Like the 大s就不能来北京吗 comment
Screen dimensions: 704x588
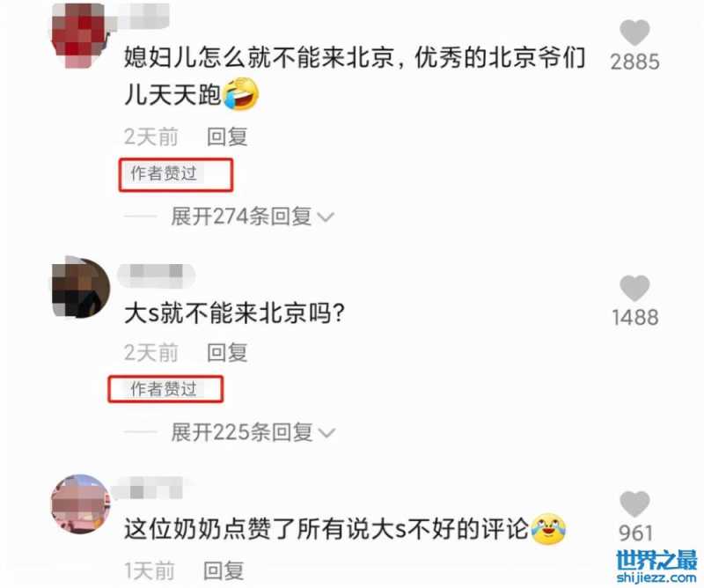click(634, 288)
